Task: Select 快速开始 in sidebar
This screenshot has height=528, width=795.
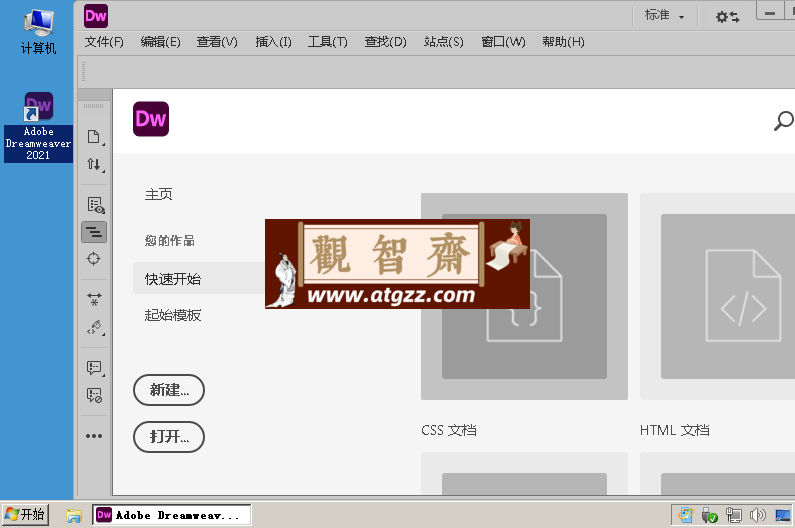Action: coord(199,278)
